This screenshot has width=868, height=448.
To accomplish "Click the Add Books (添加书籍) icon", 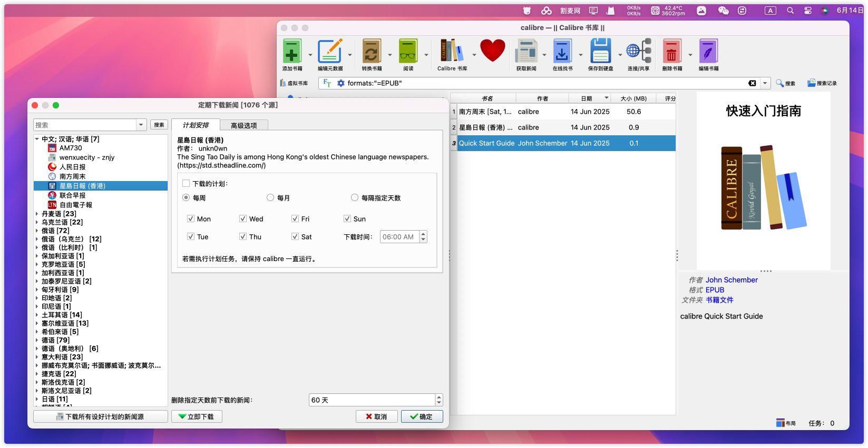I will (292, 52).
